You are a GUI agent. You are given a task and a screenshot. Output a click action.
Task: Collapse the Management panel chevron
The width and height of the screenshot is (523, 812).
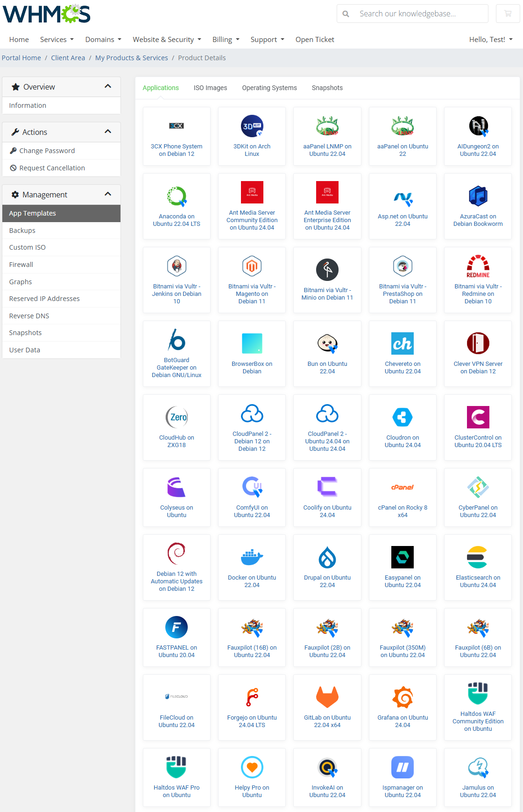[108, 194]
